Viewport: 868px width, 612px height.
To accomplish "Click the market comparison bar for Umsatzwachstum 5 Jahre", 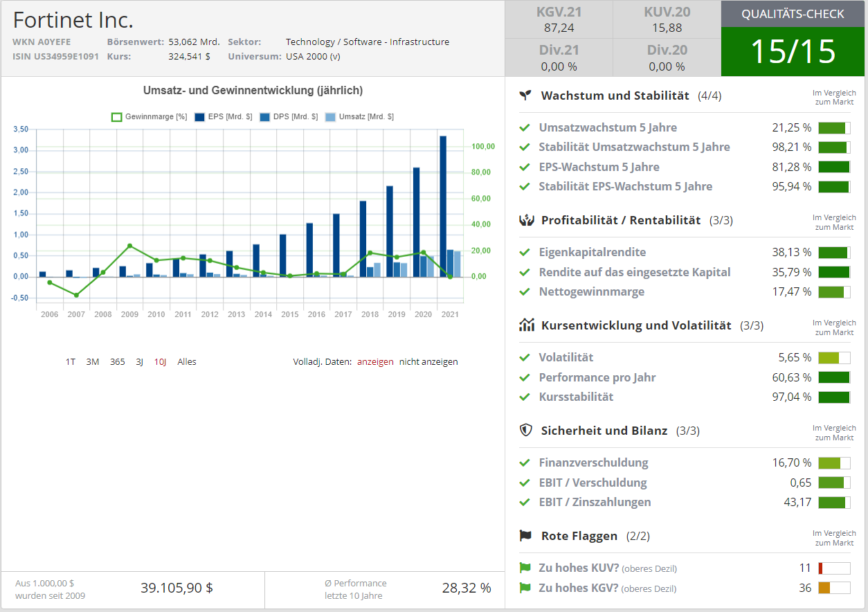I will [x=834, y=128].
